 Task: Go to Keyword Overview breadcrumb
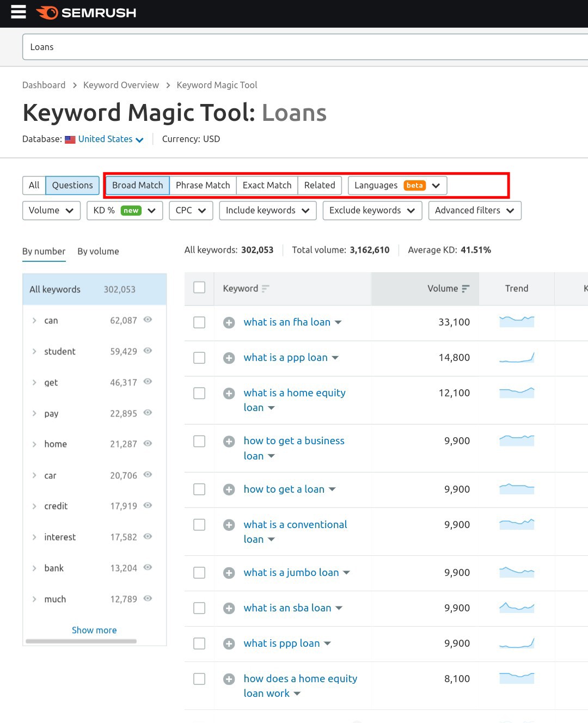tap(121, 85)
